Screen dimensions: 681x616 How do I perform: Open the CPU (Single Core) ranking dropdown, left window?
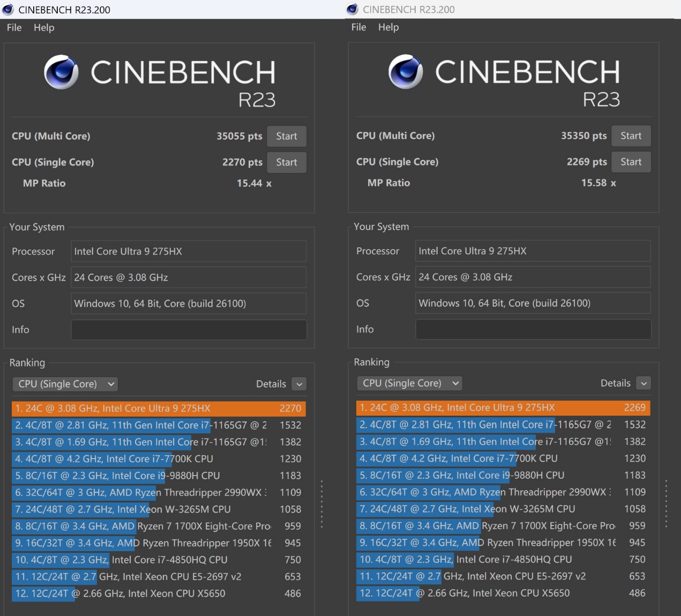click(x=65, y=384)
